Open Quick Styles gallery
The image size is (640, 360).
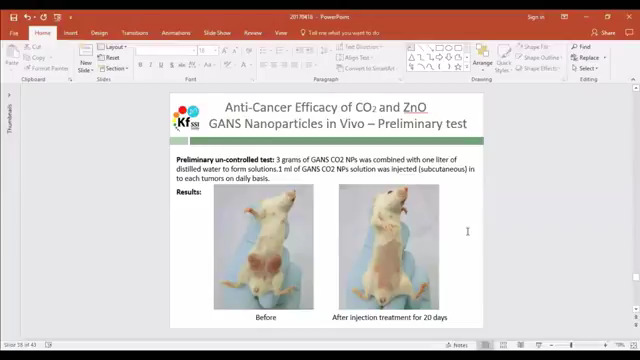(503, 58)
